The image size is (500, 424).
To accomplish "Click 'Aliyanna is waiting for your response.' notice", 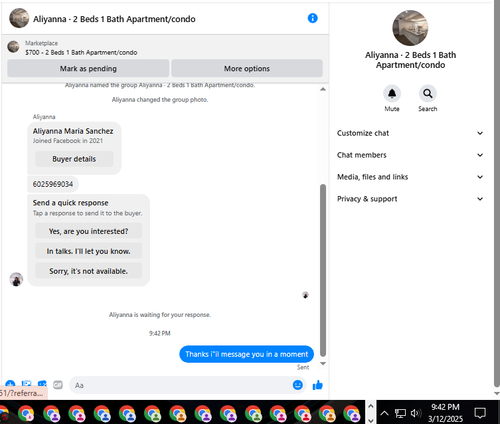I will coord(160,315).
